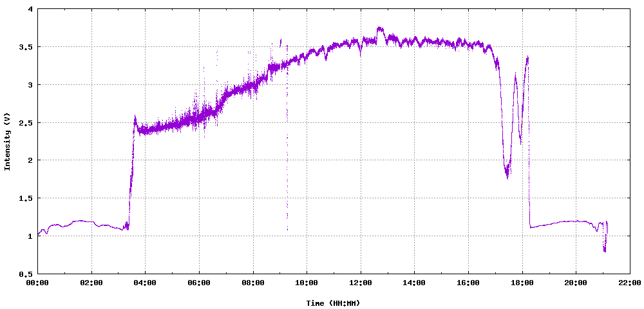
Task: Click the x-axis tick label 02:00
Action: (x=91, y=283)
